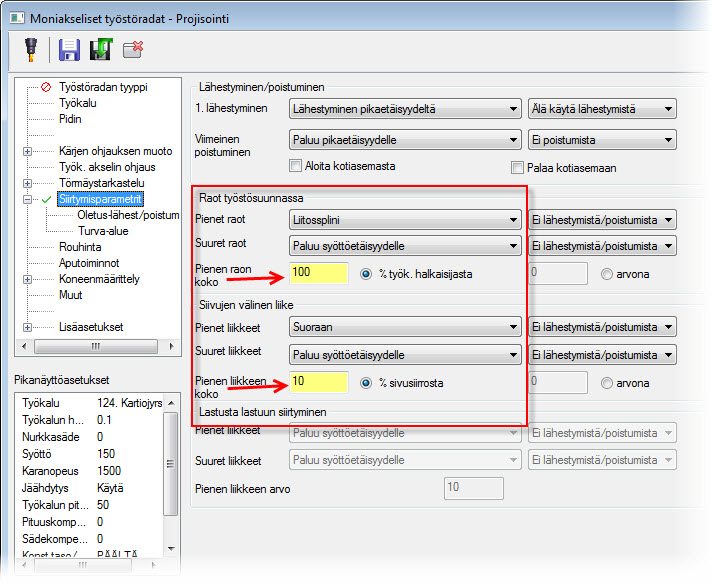Click save with green checkmark icon
The width and height of the screenshot is (712, 584).
pyautogui.click(x=101, y=49)
